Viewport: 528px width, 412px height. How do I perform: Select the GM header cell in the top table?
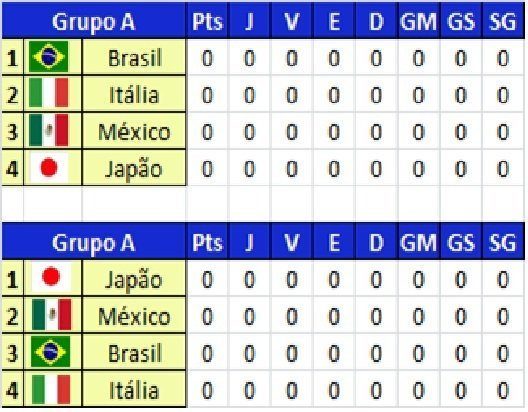tap(419, 21)
